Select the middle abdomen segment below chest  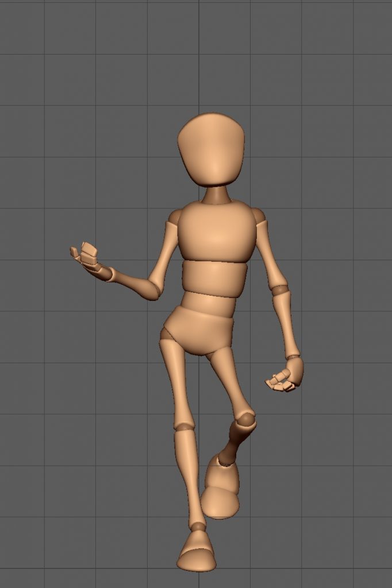pyautogui.click(x=214, y=279)
